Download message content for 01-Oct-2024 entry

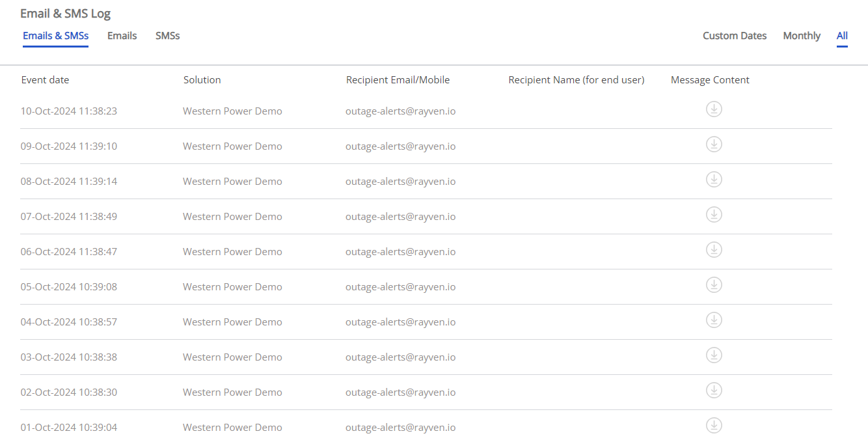(x=714, y=425)
